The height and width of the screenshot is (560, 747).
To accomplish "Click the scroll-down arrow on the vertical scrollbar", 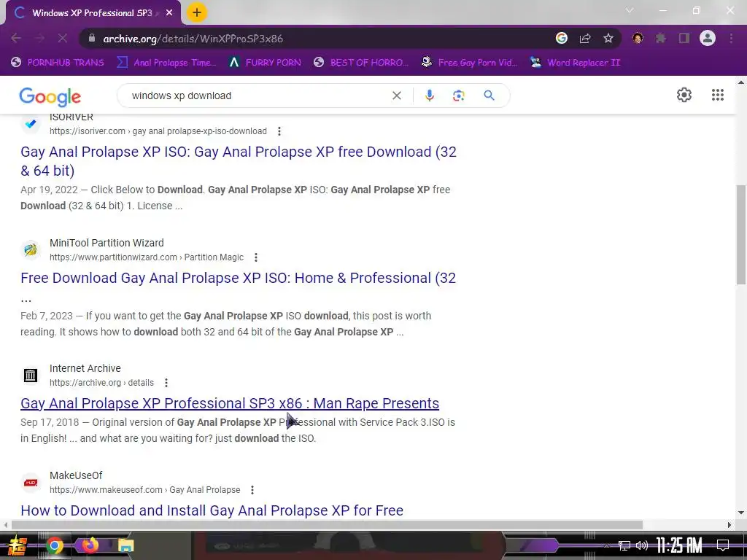I will 741,513.
